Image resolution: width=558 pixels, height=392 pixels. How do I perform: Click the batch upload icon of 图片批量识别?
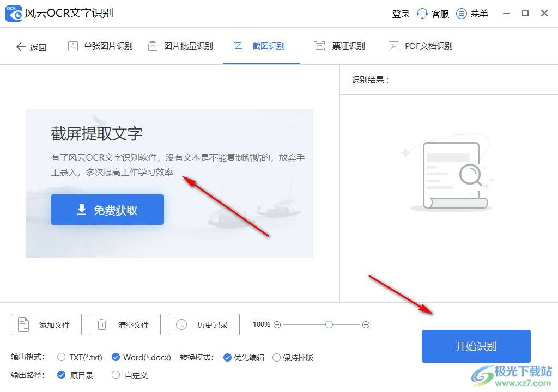[153, 46]
